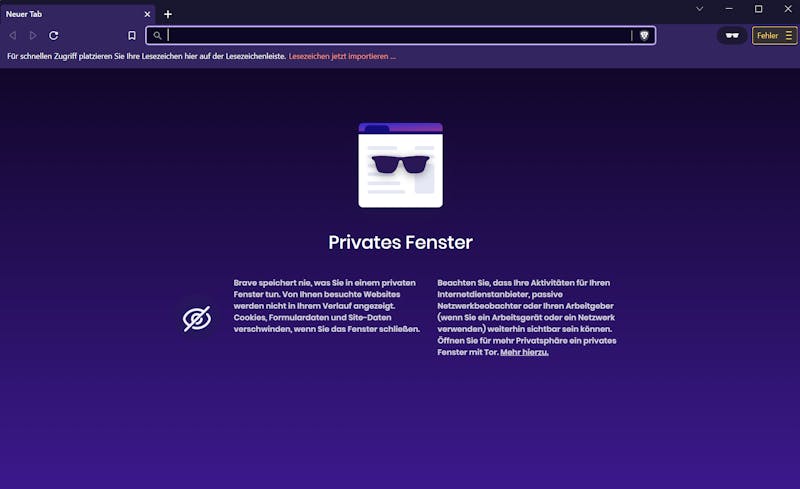
Task: Expand the tab search chevron
Action: [699, 9]
